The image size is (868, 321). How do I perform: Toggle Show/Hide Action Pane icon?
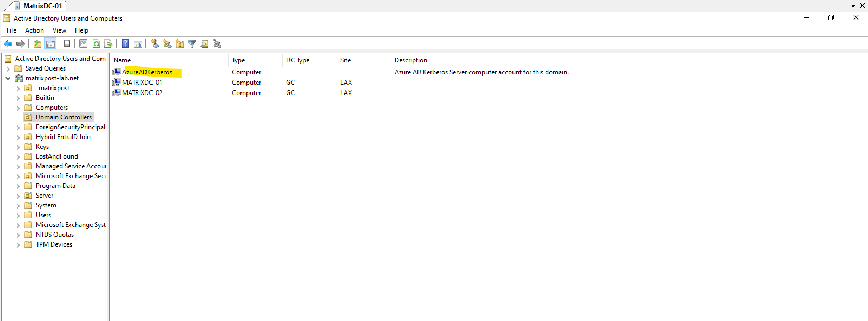click(138, 44)
